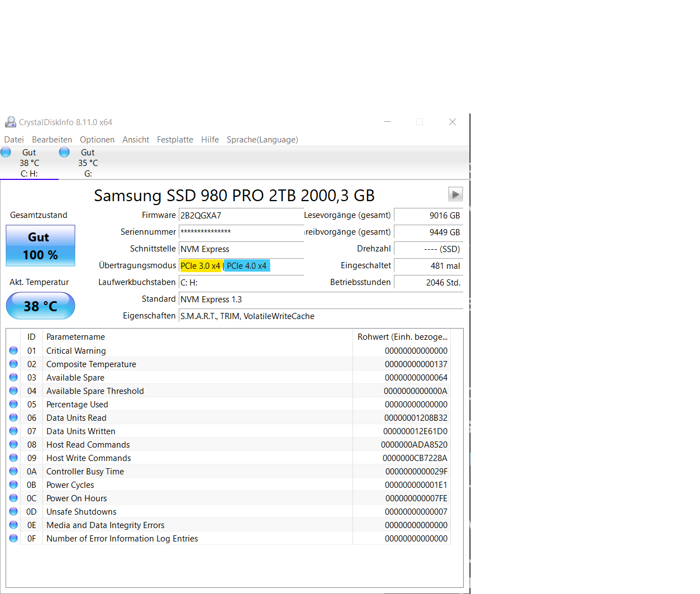
Task: Click raw value 000000012E61D0
Action: tap(415, 431)
